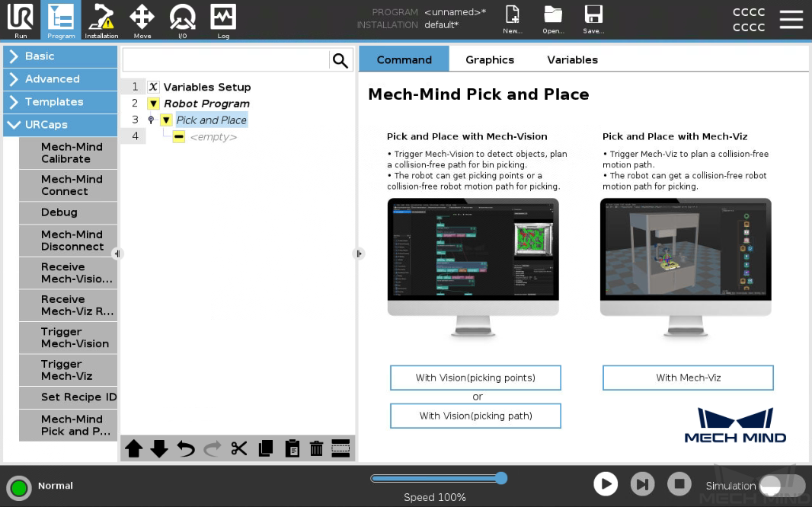812x507 pixels.
Task: Expand the Advanced section
Action: [60, 79]
